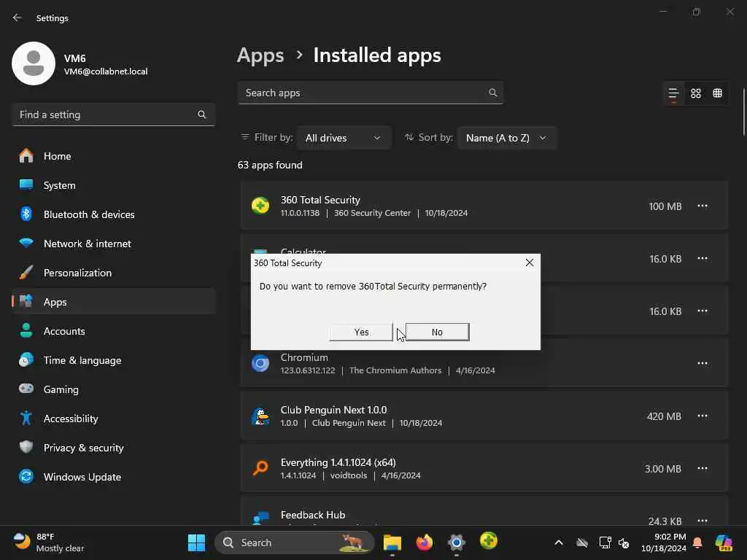Click the muted volume tray icon
Image resolution: width=747 pixels, height=560 pixels.
point(624,542)
